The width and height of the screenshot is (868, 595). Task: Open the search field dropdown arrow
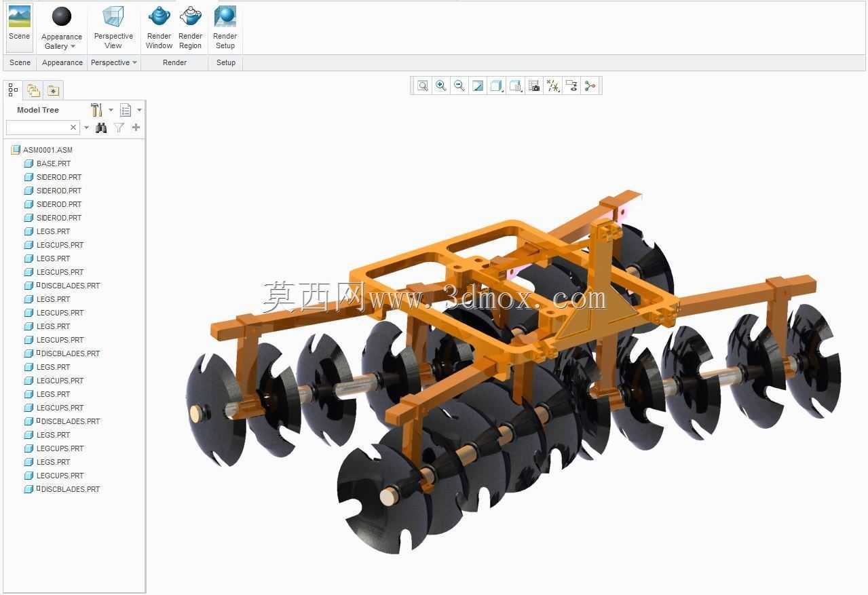[x=86, y=128]
